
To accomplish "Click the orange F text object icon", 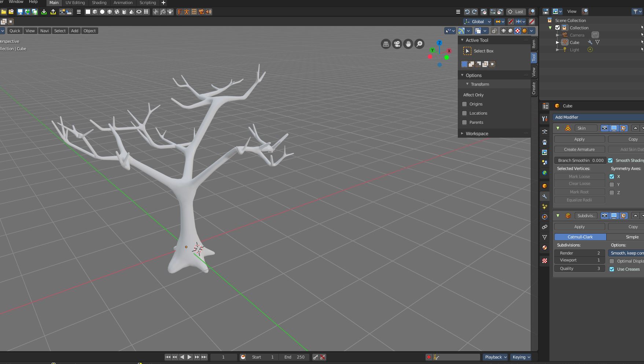I will click(x=180, y=12).
